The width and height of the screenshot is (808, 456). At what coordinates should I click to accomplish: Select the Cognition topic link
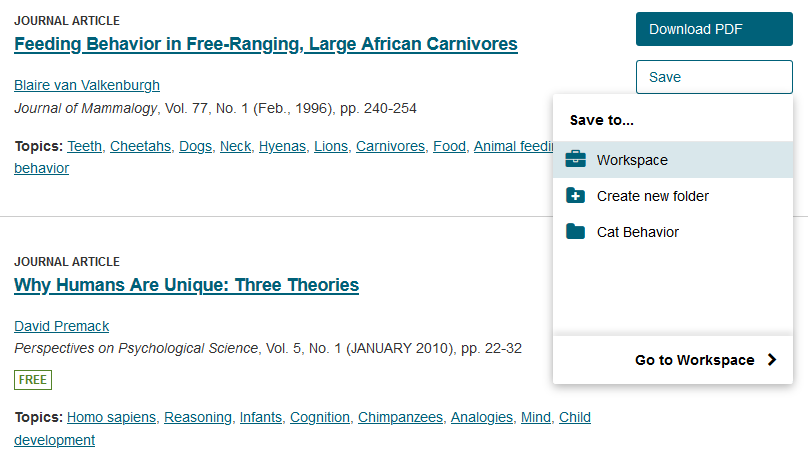pyautogui.click(x=319, y=417)
